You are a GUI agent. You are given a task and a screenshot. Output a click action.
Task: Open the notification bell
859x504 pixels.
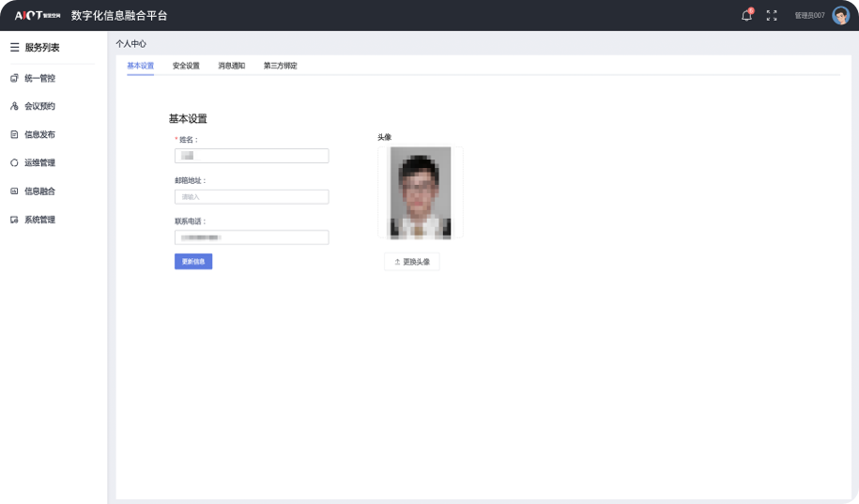point(746,15)
